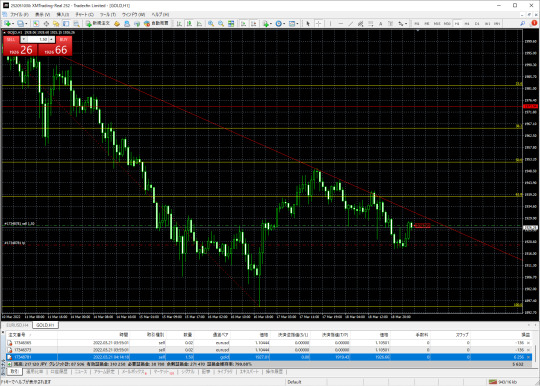Screen dimensions: 540x386
Task: Zoom in the chart with magnifier plus
Action: pos(211,23)
